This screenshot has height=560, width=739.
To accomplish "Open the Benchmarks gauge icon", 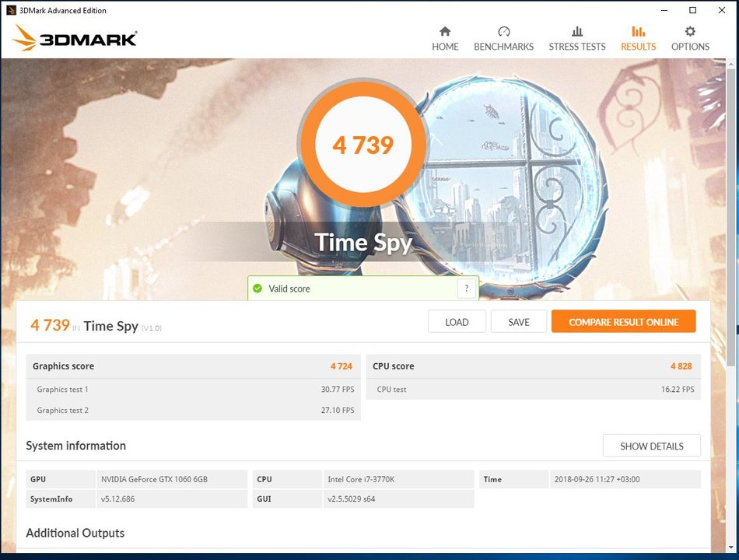I will click(x=504, y=32).
